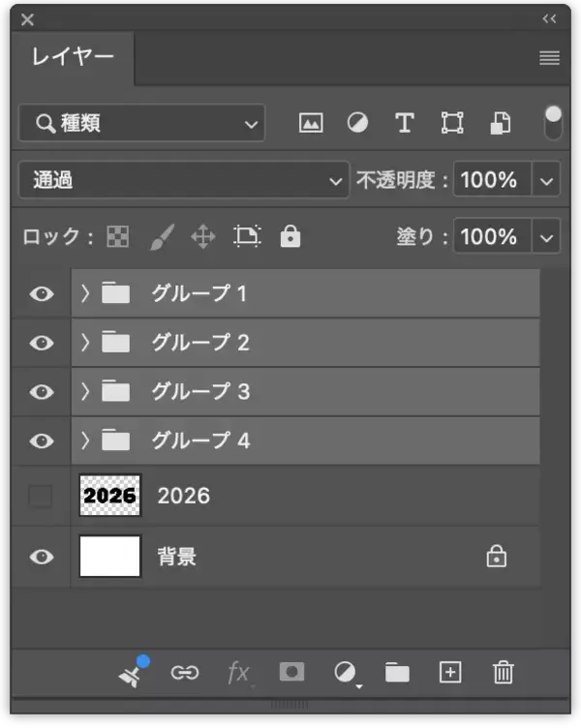Select the 2026 layer thumbnail

point(109,496)
